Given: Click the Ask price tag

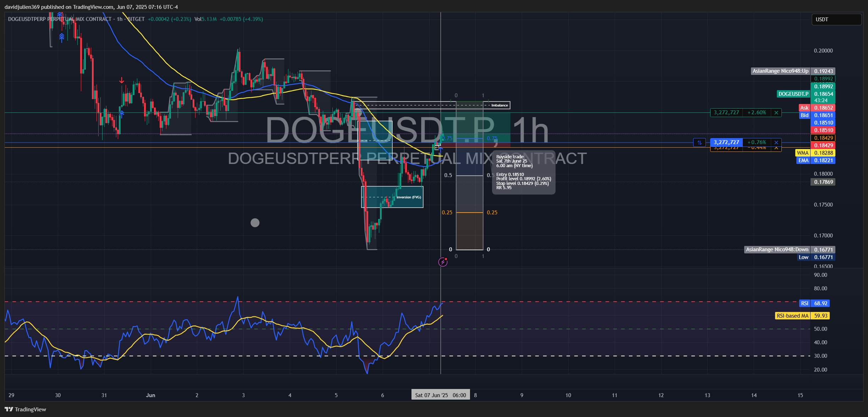Looking at the screenshot, I should 804,108.
